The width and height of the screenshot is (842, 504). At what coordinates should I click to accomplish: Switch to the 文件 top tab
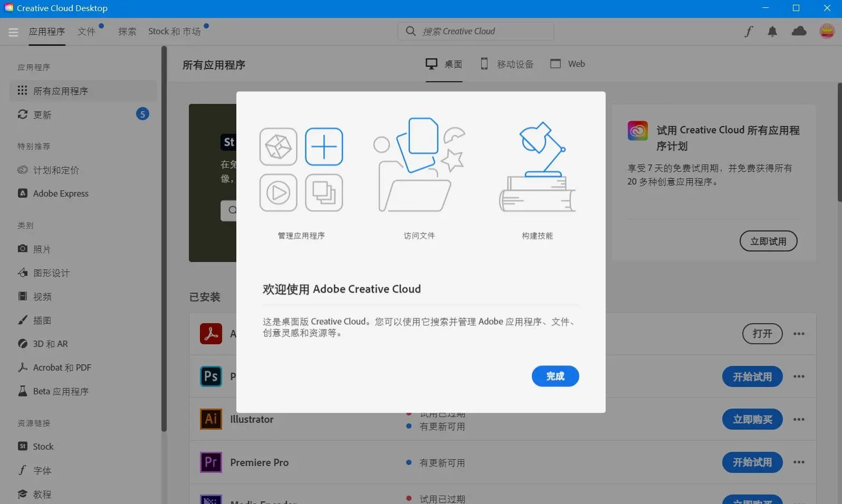tap(87, 32)
